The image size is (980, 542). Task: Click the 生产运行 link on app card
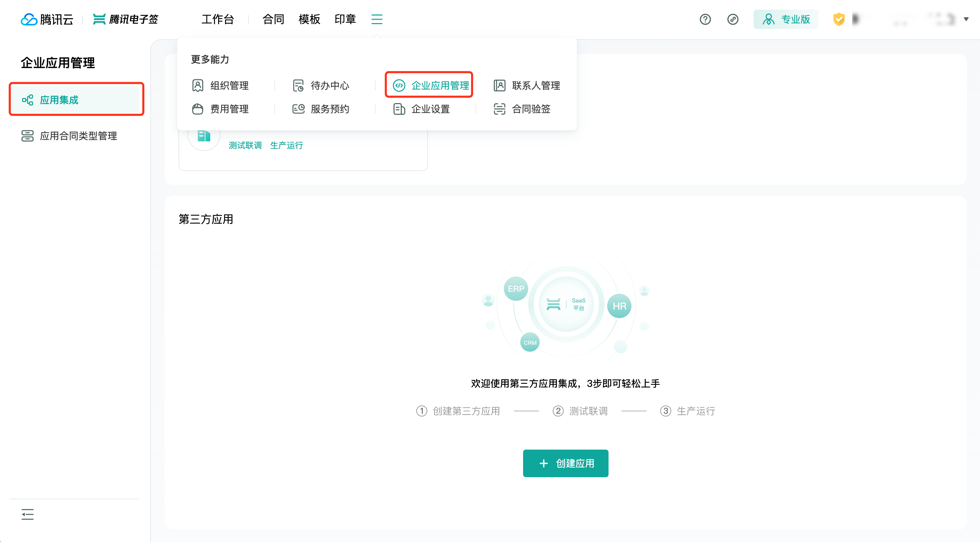(x=286, y=145)
